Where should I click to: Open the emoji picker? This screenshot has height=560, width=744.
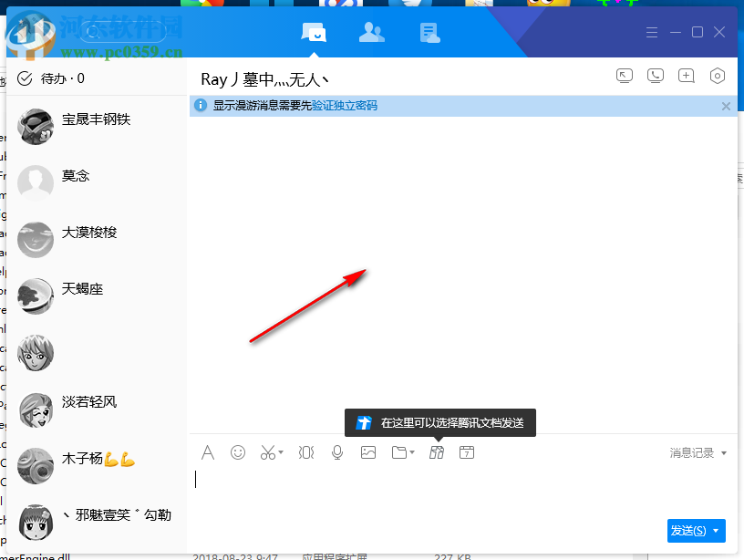(x=238, y=451)
